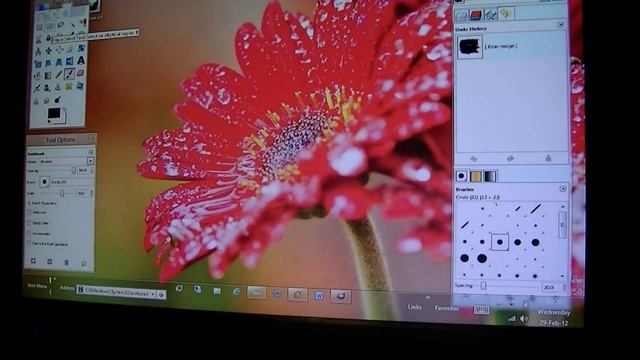Viewport: 640px width, 360px height.
Task: Select the Smudge tool
Action: coord(46,100)
